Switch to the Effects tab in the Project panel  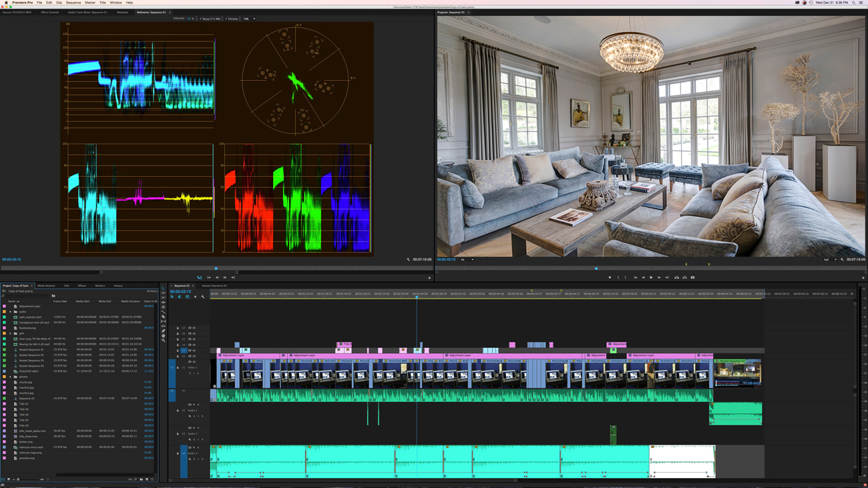pos(82,286)
